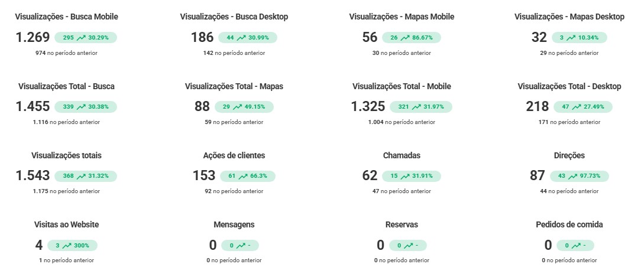Click the upward trend icon for Mapas Mobile
The image size is (644, 277).
pos(405,38)
